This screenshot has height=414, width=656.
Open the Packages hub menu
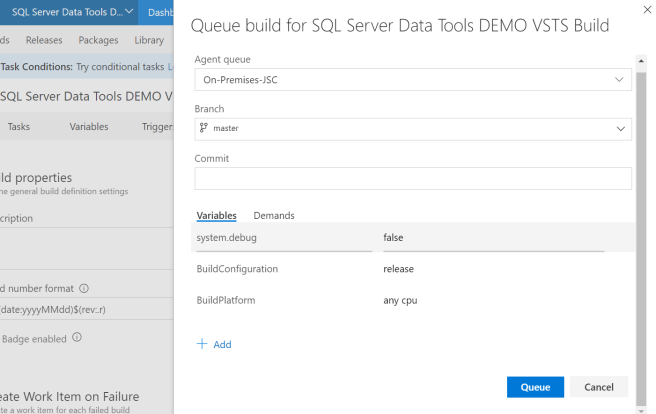98,40
